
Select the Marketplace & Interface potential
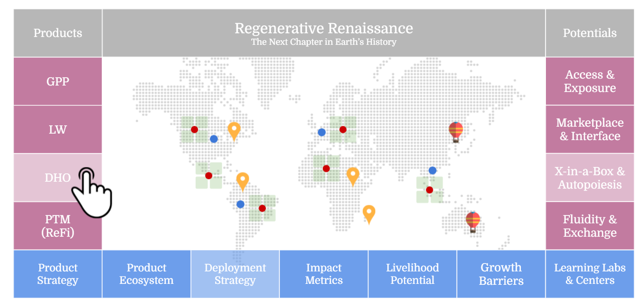pos(590,129)
